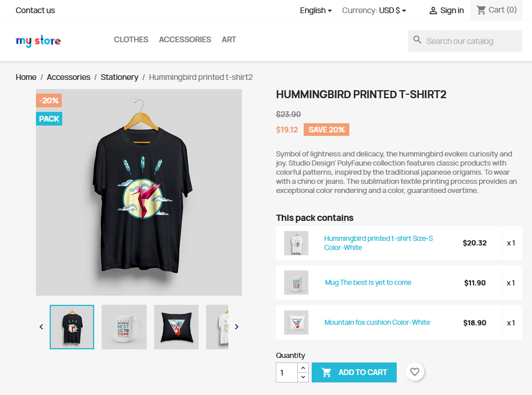The image size is (532, 395).
Task: Increase quantity with the up arrow
Action: tap(303, 368)
